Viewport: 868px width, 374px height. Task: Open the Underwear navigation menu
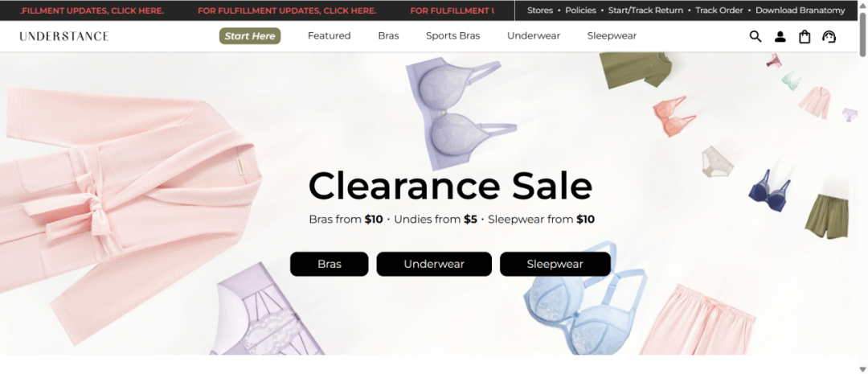[x=534, y=36]
